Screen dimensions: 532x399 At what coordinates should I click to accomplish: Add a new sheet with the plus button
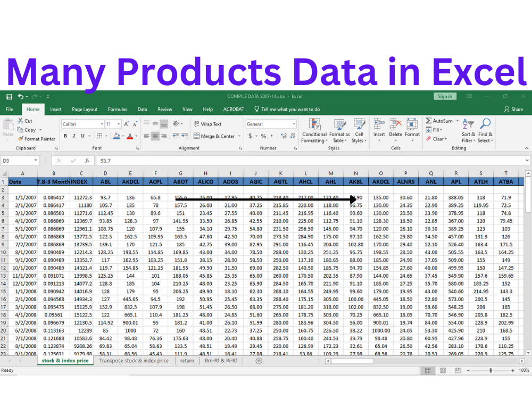click(259, 361)
